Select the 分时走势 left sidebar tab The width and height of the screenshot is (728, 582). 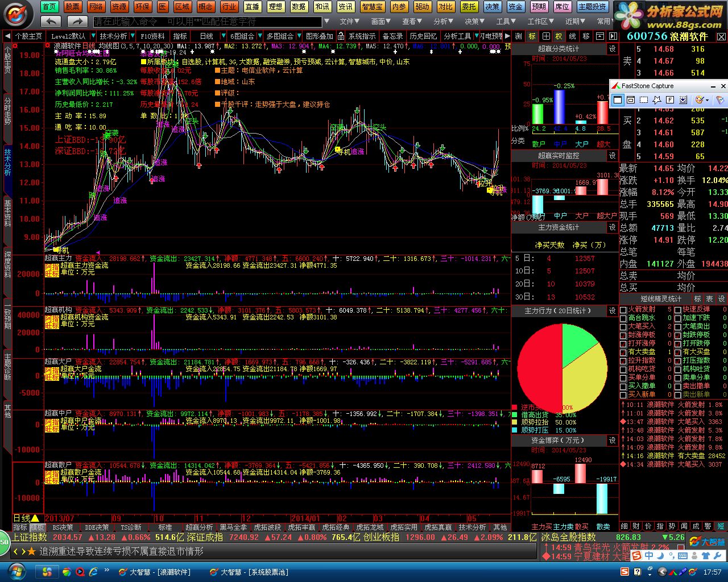click(7, 111)
